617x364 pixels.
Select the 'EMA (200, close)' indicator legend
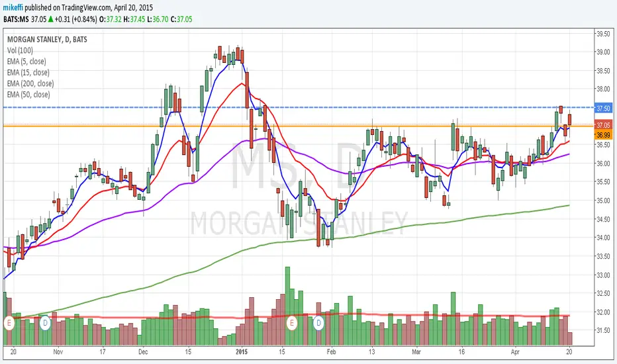click(30, 83)
